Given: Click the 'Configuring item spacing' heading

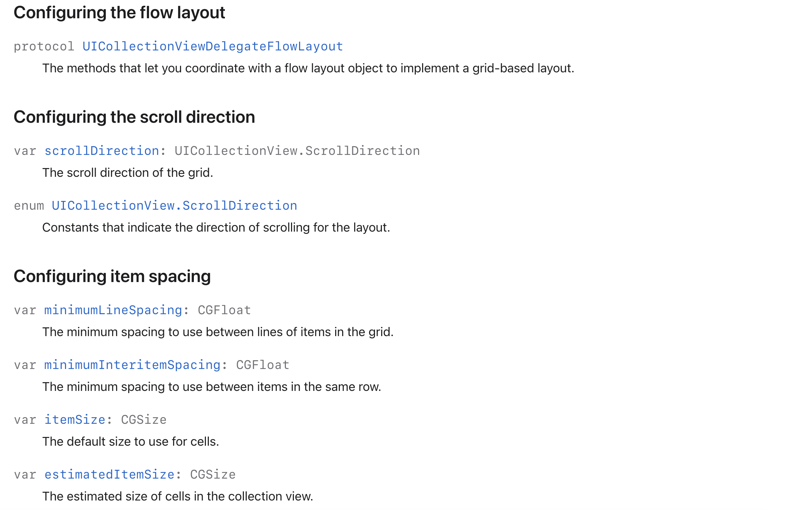Looking at the screenshot, I should tap(112, 277).
